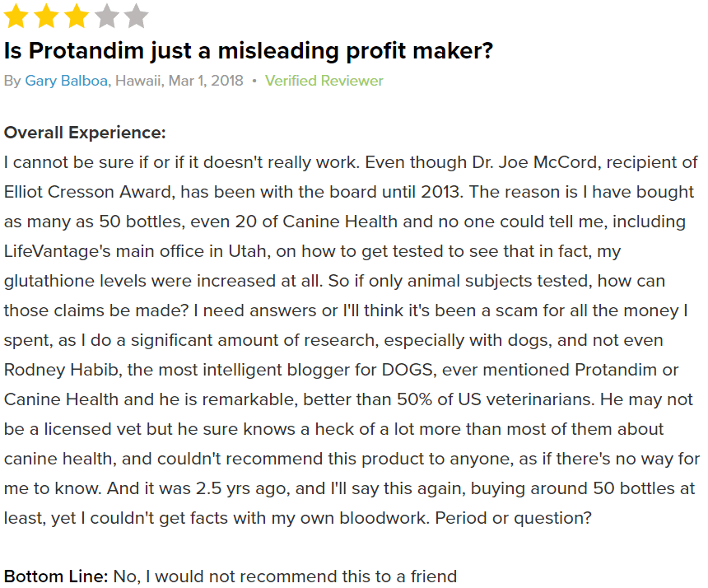This screenshot has width=708, height=588.
Task: Click the fourth gray rating star
Action: [106, 16]
